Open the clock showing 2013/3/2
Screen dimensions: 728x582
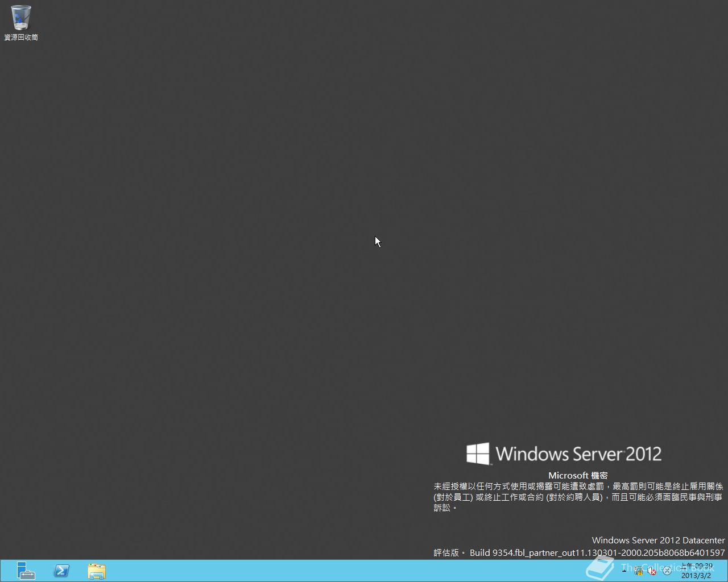[x=697, y=571]
